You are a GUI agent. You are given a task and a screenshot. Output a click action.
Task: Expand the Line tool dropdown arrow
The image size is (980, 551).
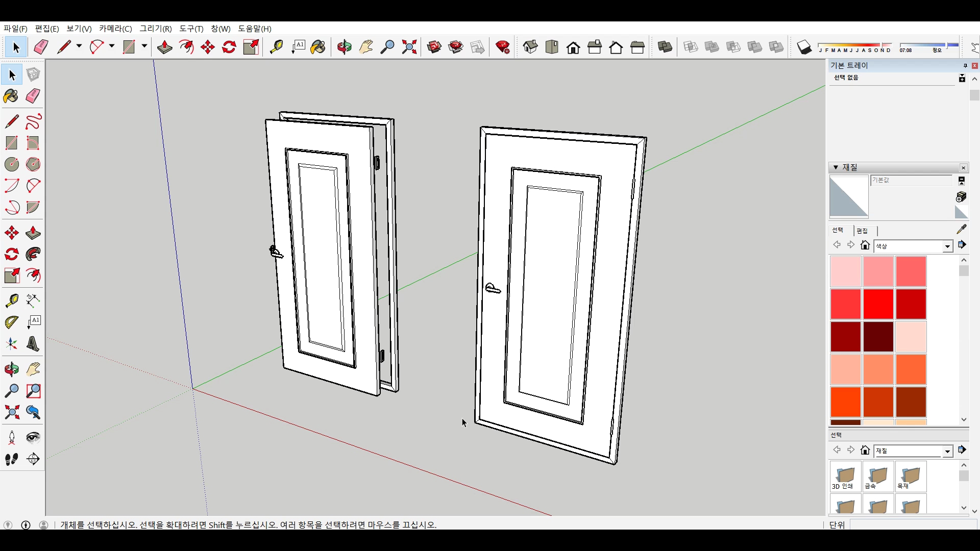click(79, 46)
